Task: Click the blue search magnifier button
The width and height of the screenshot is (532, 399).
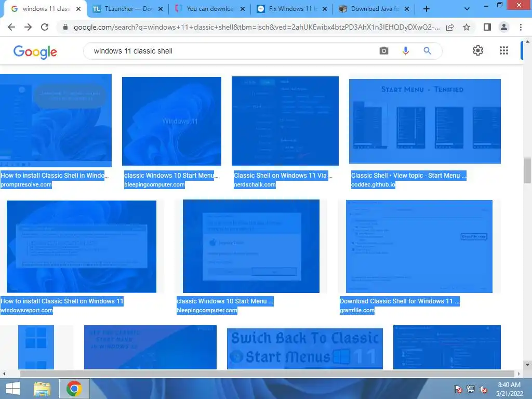Action: pyautogui.click(x=427, y=51)
